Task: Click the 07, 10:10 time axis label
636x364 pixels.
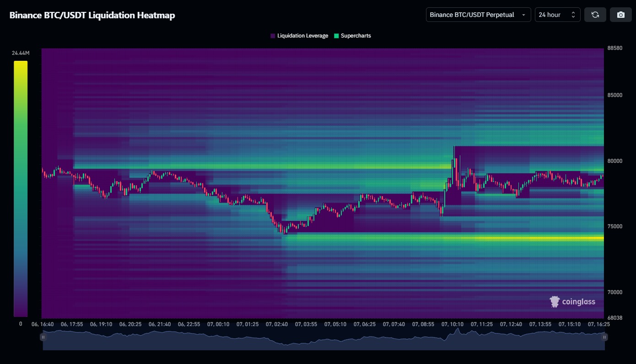Action: [x=453, y=324]
